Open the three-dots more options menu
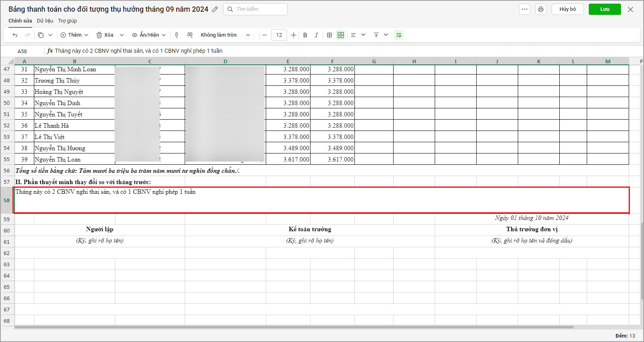 click(524, 9)
